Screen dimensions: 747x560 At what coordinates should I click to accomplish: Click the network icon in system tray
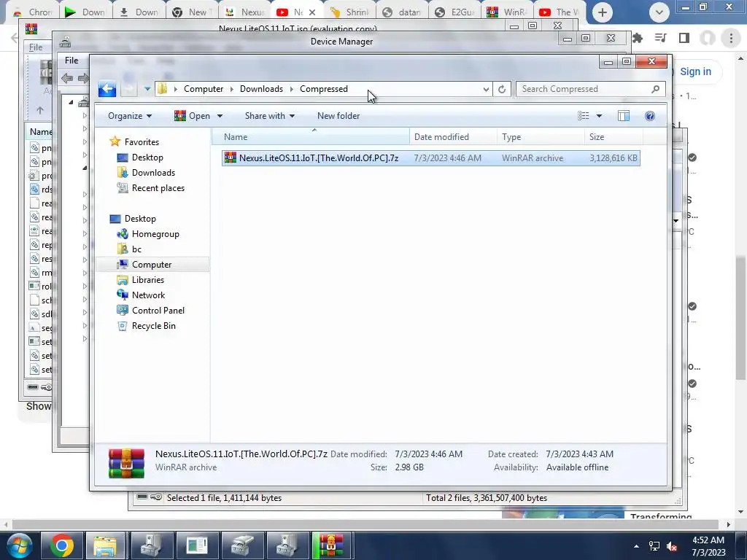tap(654, 546)
